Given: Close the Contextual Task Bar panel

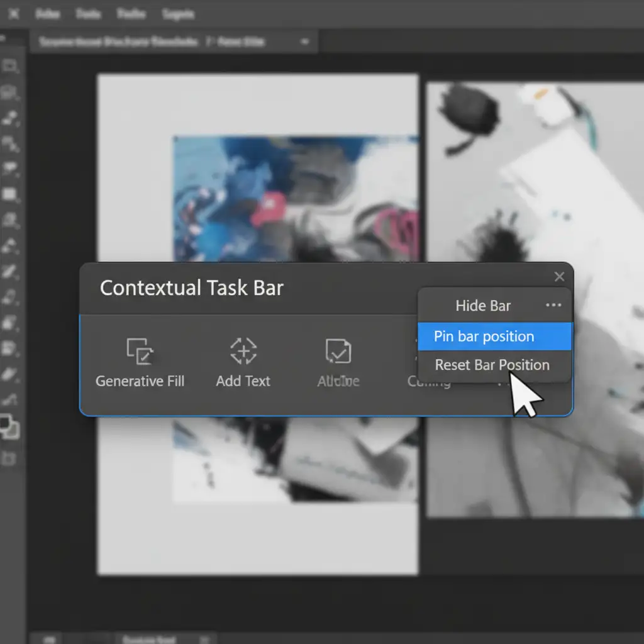Looking at the screenshot, I should pyautogui.click(x=559, y=277).
